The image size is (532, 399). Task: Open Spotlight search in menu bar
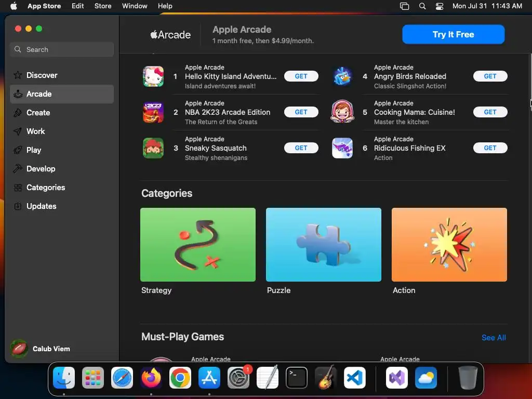pyautogui.click(x=422, y=6)
